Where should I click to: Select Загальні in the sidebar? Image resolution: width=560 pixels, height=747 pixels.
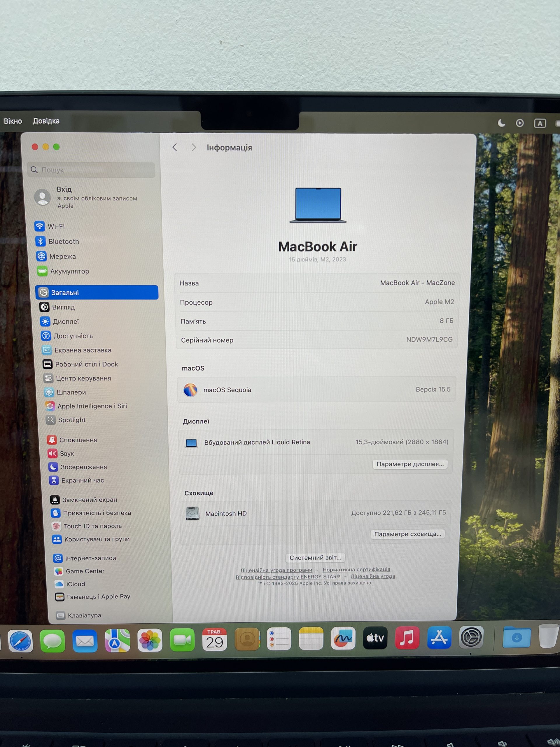point(97,292)
